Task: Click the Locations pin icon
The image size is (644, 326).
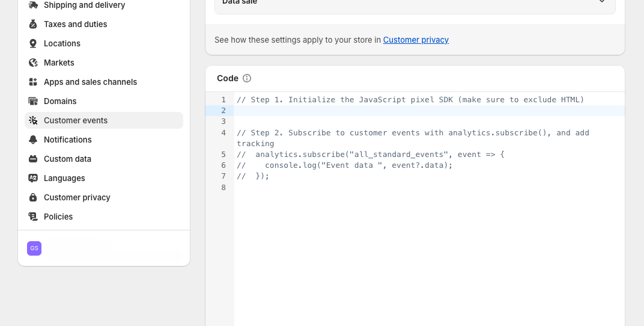Action: [33, 43]
